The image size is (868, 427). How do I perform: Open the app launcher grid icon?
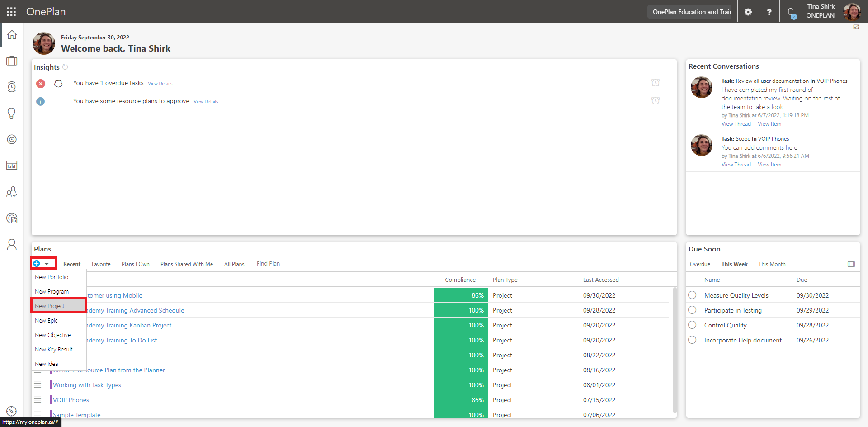click(11, 12)
